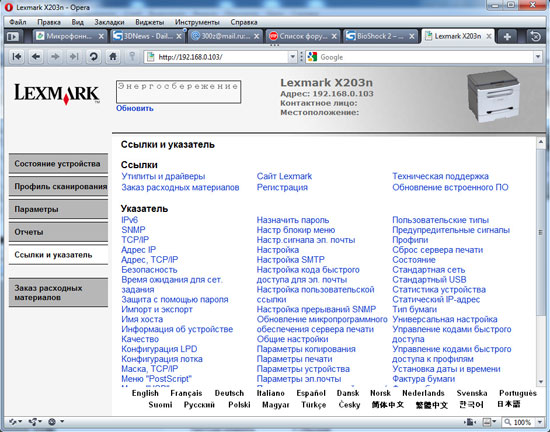Screen dimensions: 550x432
Task: Open Отчеты sidebar button
Action: pyautogui.click(x=58, y=232)
